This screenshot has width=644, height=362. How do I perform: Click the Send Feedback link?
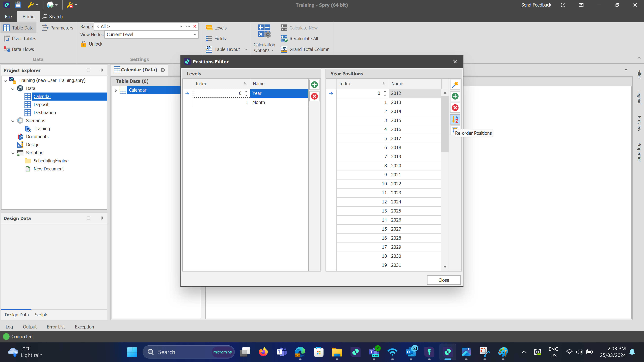point(536,5)
